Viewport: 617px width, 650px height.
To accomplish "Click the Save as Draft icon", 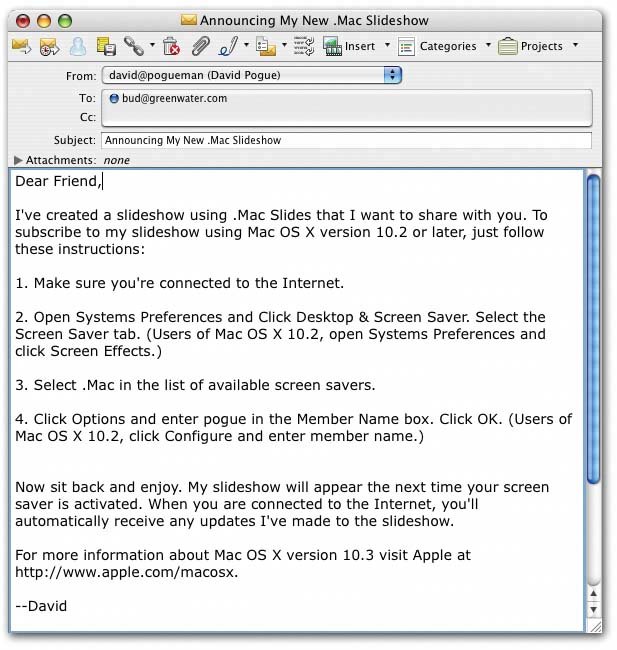I will click(106, 46).
